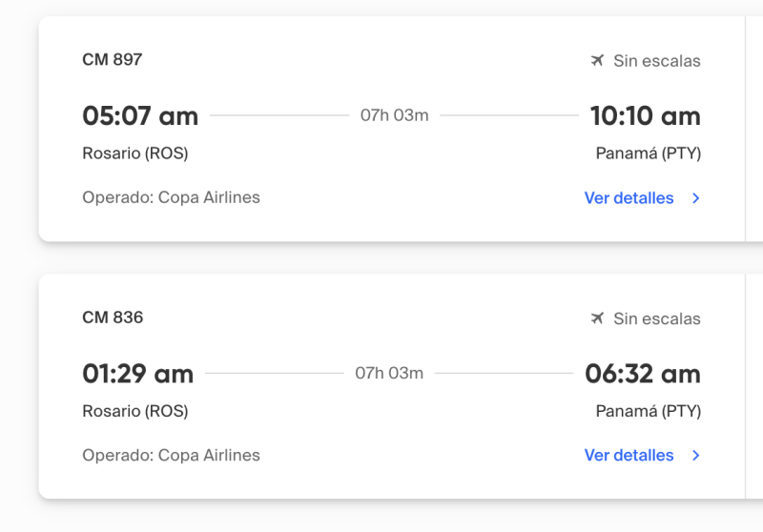763x532 pixels.
Task: Click the 01:29 am departure time
Action: coord(138,374)
